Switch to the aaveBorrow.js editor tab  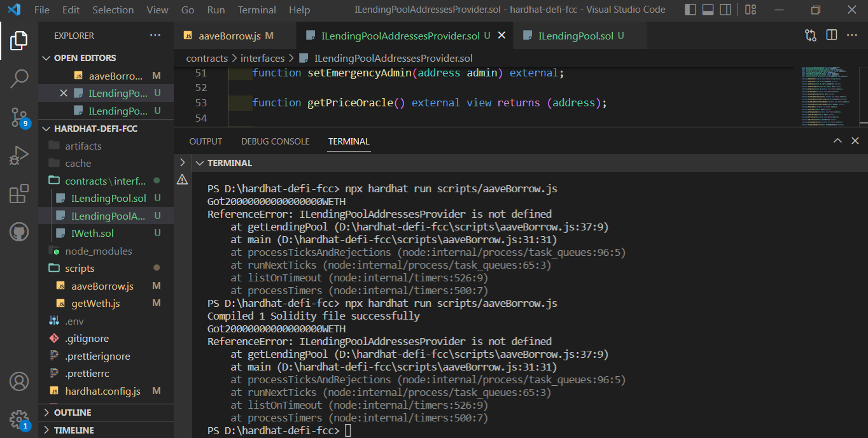[235, 36]
